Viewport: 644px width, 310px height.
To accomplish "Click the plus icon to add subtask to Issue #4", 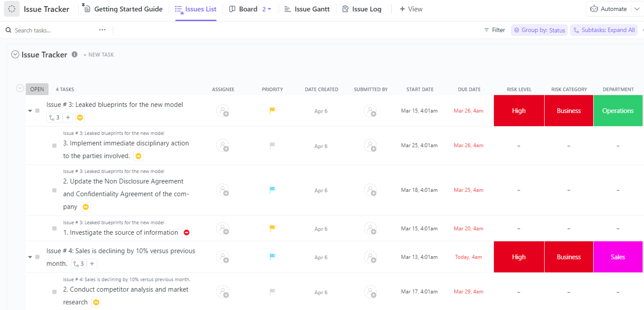I will point(92,264).
